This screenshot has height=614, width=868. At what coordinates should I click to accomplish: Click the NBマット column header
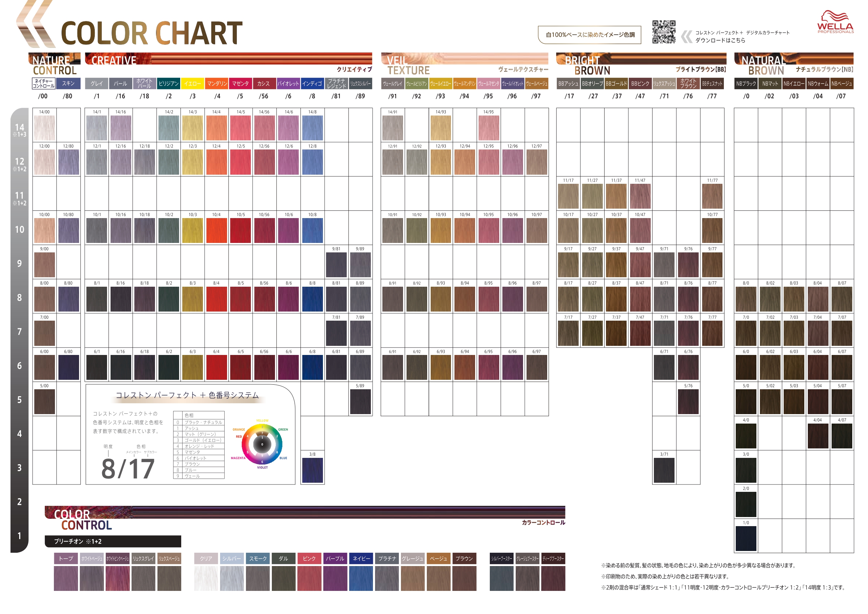coord(770,84)
